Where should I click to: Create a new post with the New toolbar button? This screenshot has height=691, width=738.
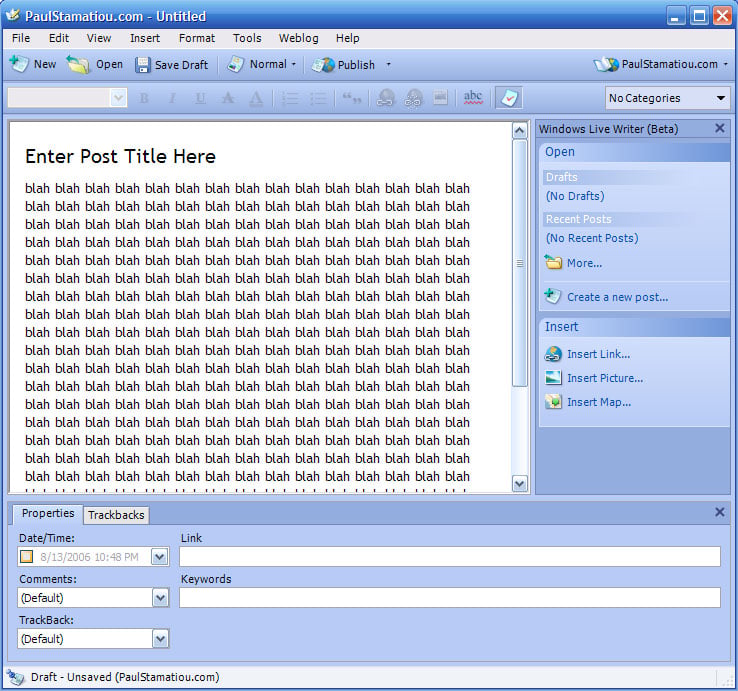pos(32,64)
